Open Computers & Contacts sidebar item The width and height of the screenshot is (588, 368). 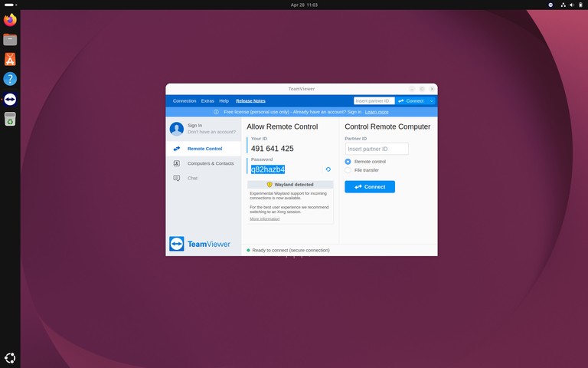(x=203, y=163)
